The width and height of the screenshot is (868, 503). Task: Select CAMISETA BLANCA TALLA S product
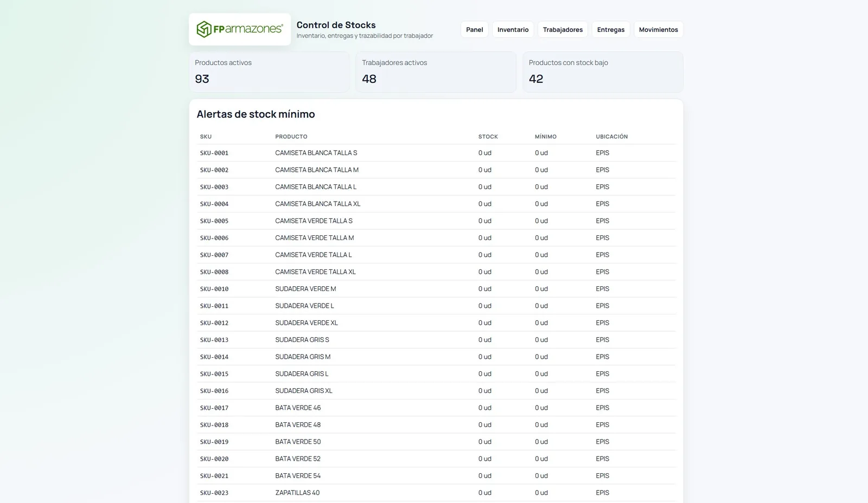pos(316,153)
